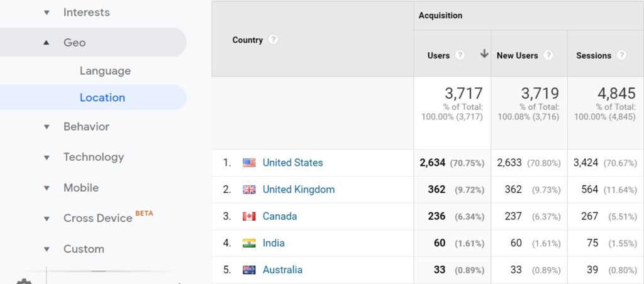
Task: Click the India flag icon
Action: [x=249, y=243]
